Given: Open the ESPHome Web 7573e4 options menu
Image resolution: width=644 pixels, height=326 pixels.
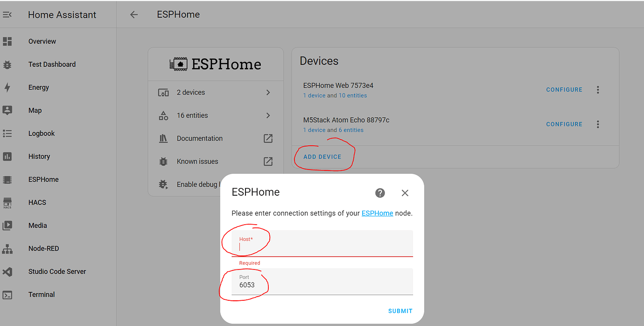Looking at the screenshot, I should click(x=598, y=90).
